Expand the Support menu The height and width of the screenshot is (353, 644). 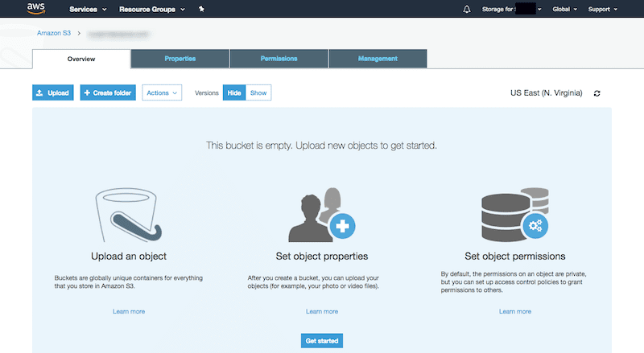pos(603,10)
